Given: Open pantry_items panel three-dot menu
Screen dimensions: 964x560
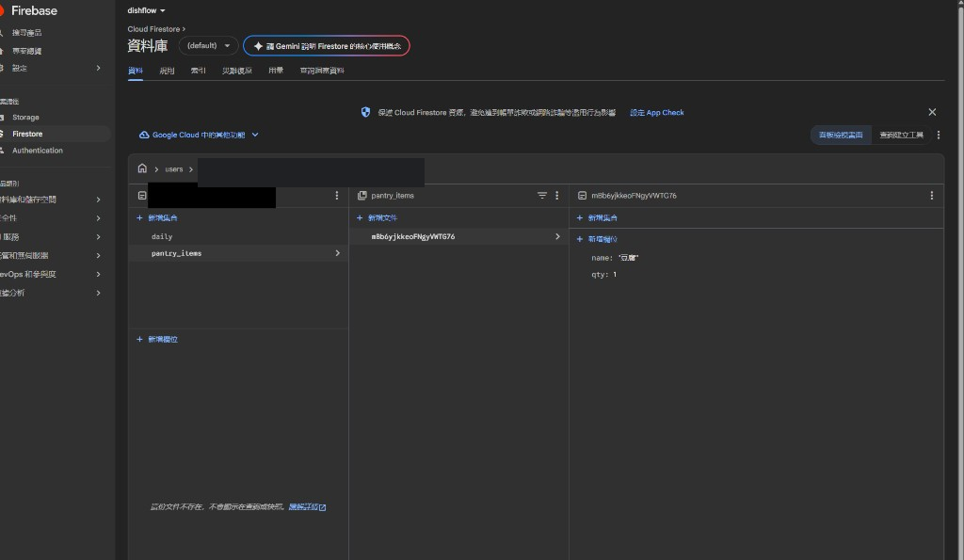Looking at the screenshot, I should coord(557,196).
